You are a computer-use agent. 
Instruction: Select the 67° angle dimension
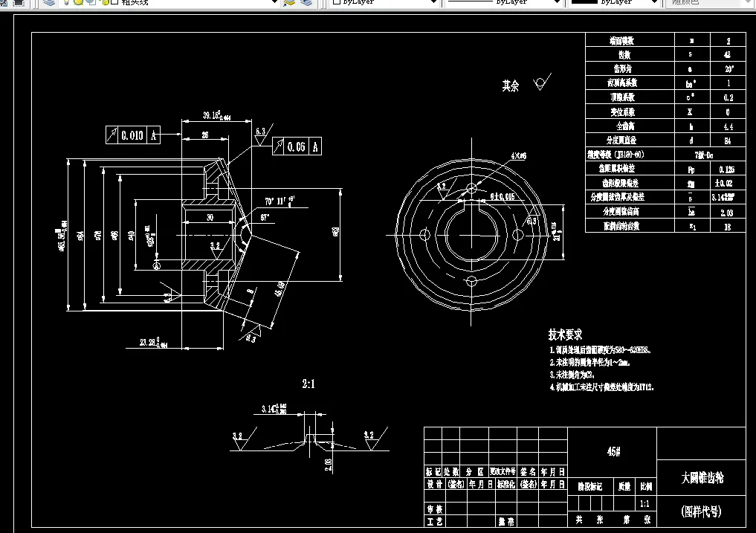point(265,218)
